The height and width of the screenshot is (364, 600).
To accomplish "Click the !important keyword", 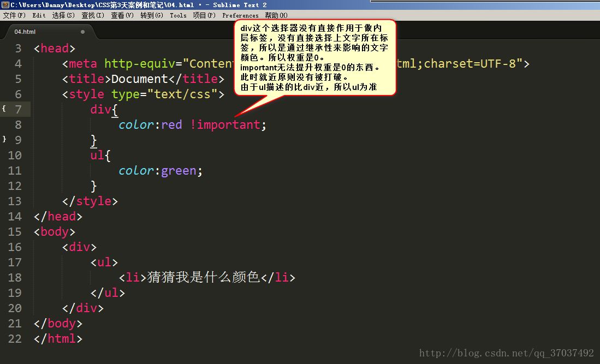I will pyautogui.click(x=225, y=125).
